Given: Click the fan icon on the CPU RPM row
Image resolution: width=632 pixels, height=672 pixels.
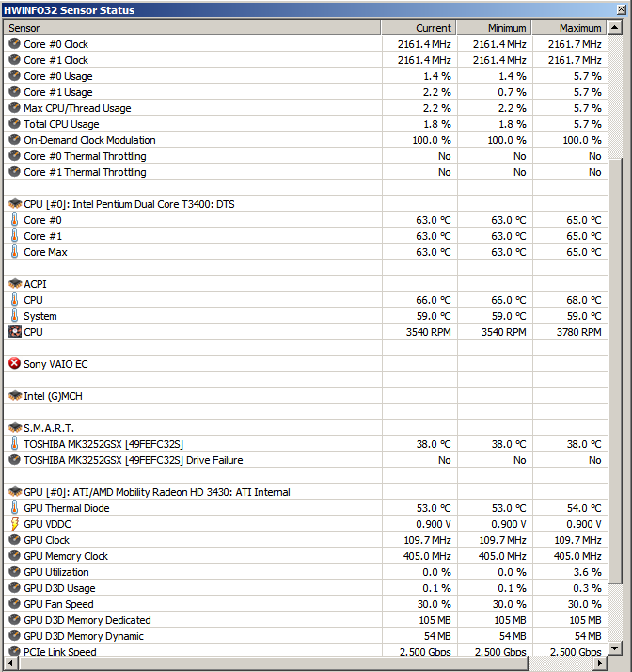Looking at the screenshot, I should pyautogui.click(x=14, y=332).
